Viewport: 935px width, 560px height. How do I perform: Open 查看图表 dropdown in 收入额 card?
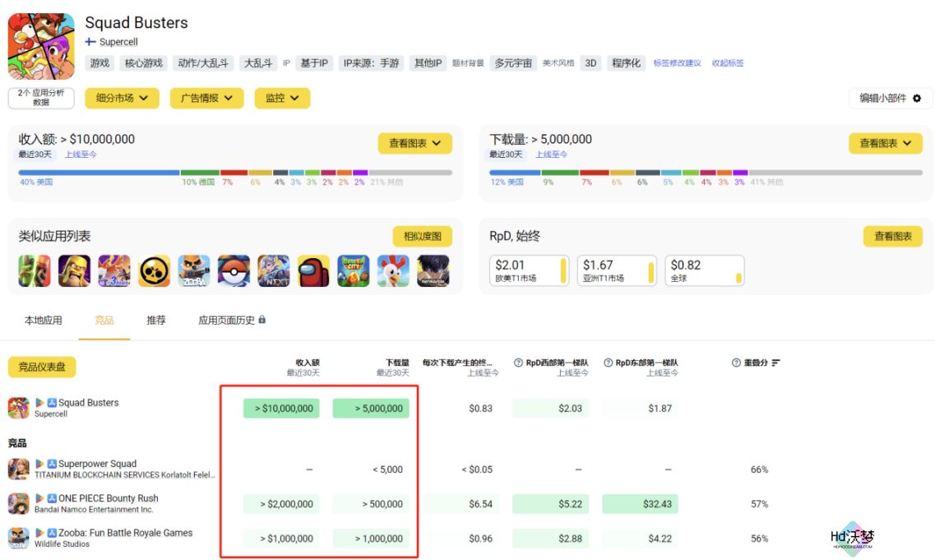pos(414,143)
